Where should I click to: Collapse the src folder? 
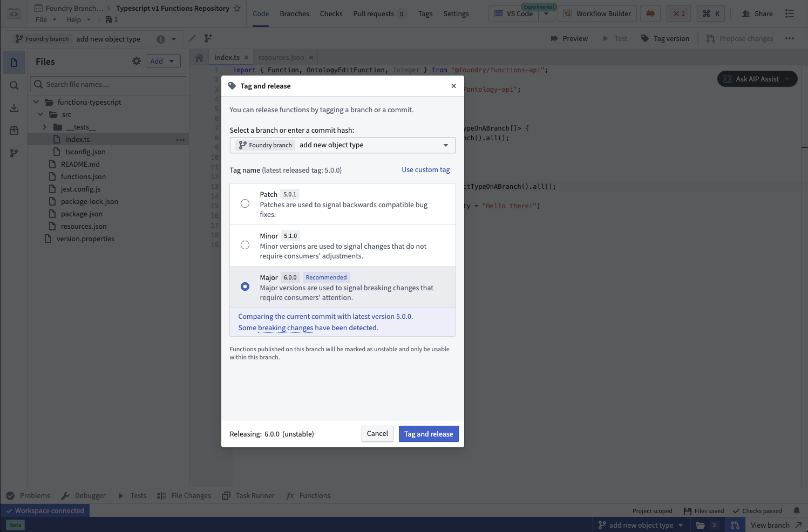point(40,114)
